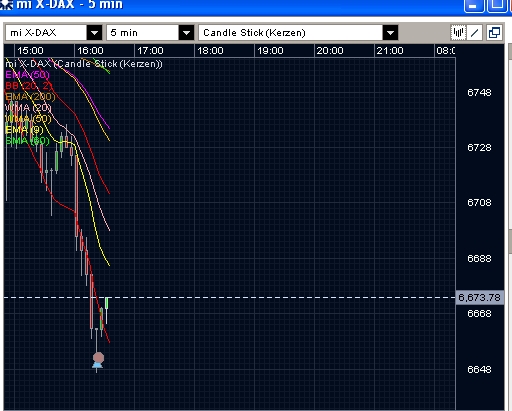Click the EMA (200) legend label
Screen dimensions: 512x411
pyautogui.click(x=30, y=97)
